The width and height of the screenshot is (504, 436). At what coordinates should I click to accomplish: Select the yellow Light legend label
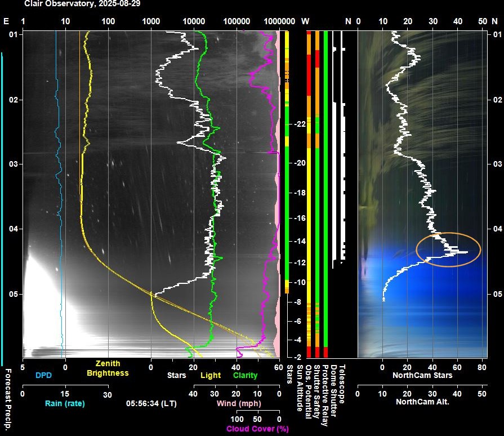click(211, 375)
